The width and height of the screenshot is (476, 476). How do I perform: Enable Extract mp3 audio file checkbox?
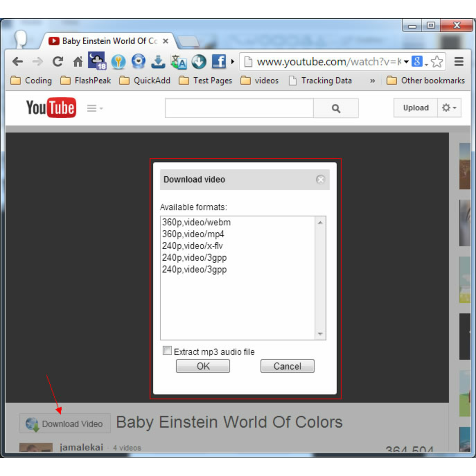tap(167, 351)
